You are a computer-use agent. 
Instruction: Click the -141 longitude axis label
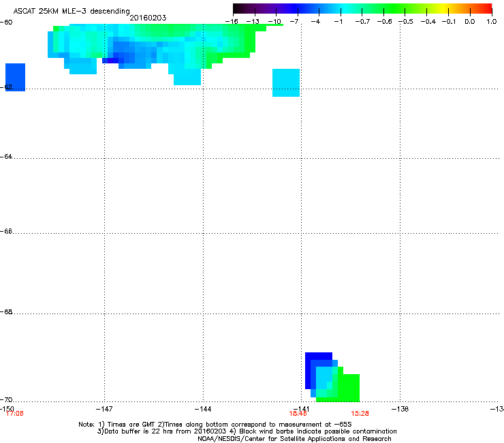(301, 409)
